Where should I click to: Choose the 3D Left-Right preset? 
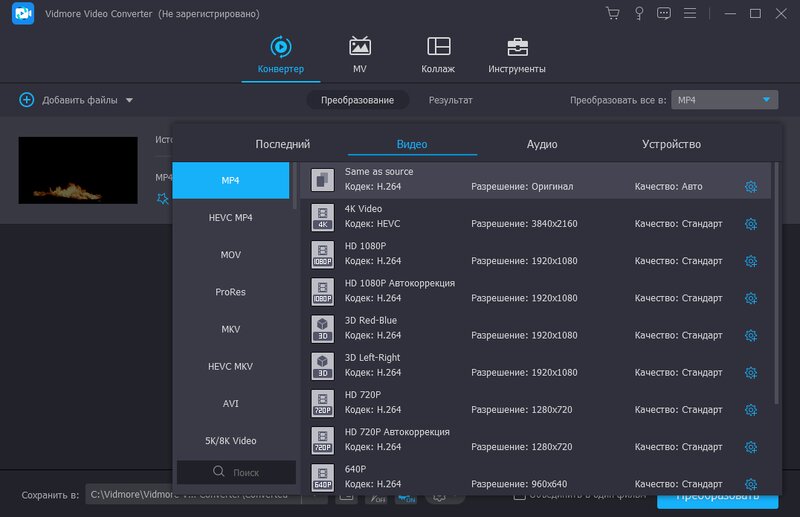click(535, 366)
